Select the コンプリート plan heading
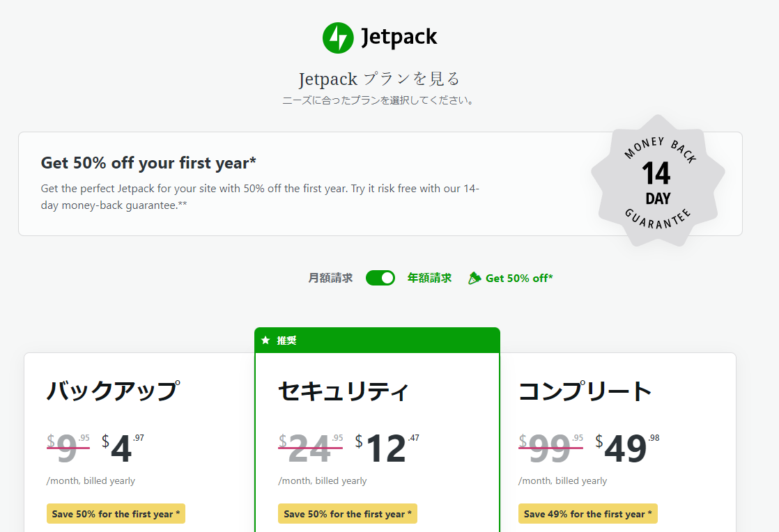This screenshot has height=532, width=779. tap(585, 391)
